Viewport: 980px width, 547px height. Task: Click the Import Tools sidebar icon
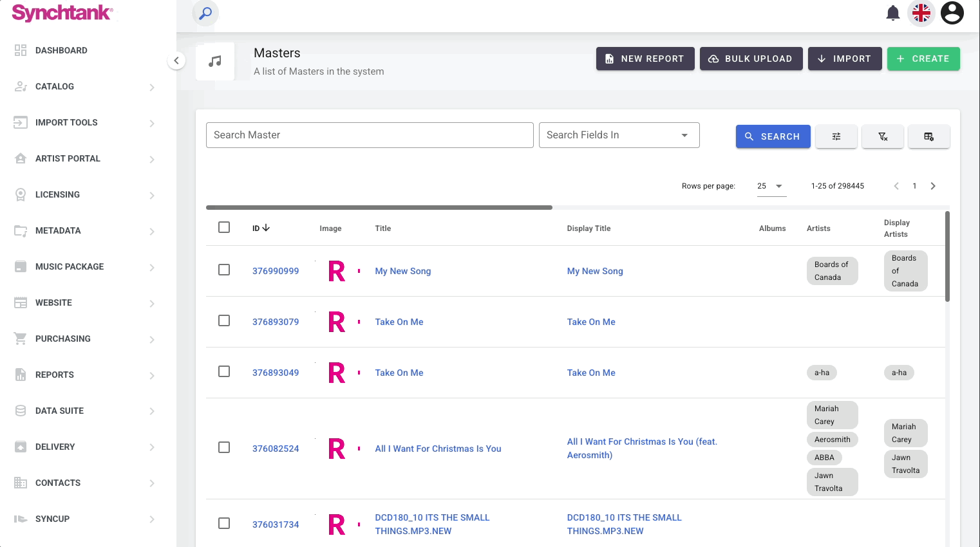21,122
